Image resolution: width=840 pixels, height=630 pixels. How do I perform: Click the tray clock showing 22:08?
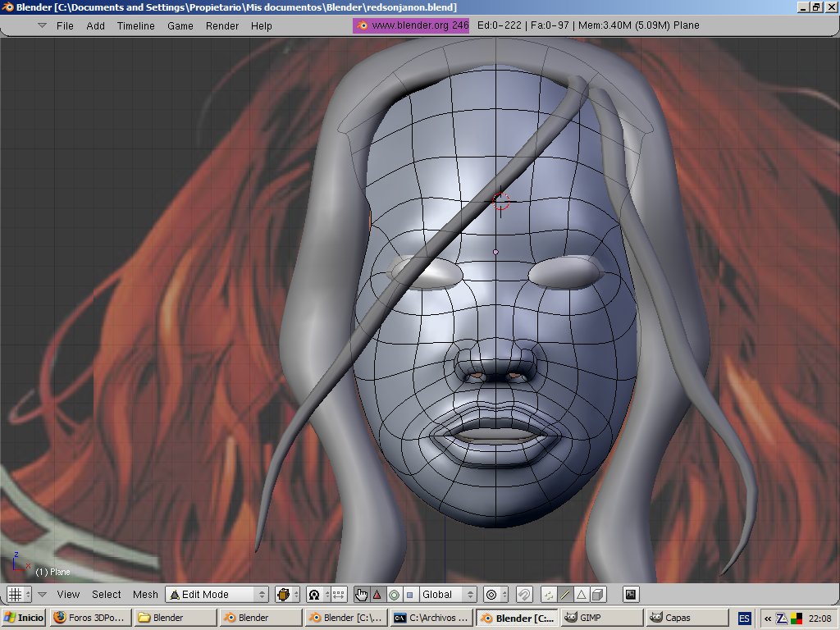[819, 619]
